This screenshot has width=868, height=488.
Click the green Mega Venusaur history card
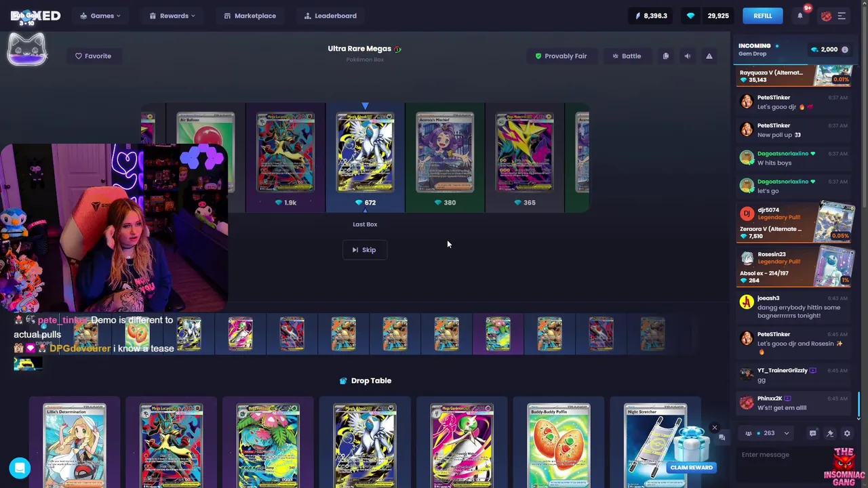point(498,333)
